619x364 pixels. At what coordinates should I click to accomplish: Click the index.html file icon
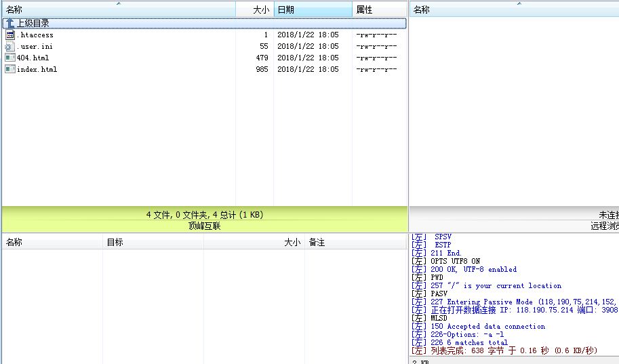[x=9, y=69]
